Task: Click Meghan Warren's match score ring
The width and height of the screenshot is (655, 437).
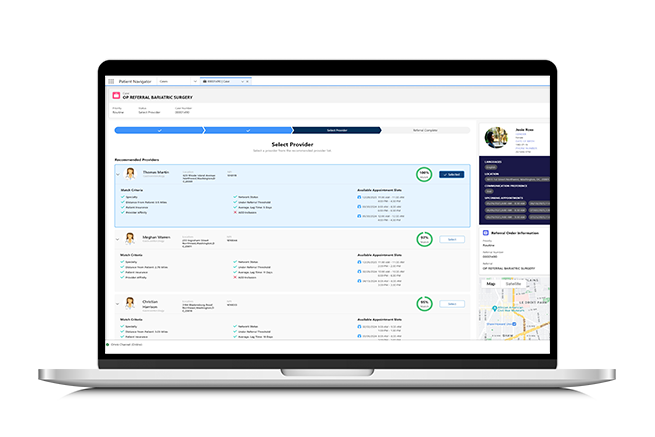Action: [424, 240]
